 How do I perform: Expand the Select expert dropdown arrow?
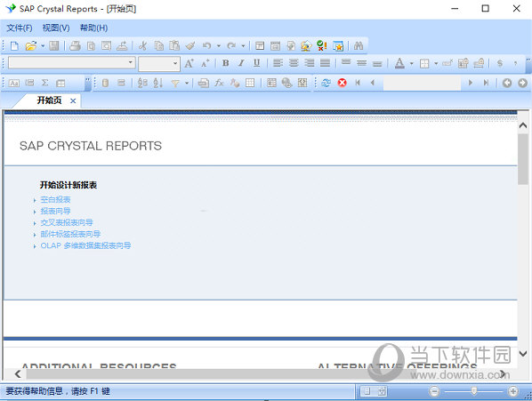(x=187, y=83)
